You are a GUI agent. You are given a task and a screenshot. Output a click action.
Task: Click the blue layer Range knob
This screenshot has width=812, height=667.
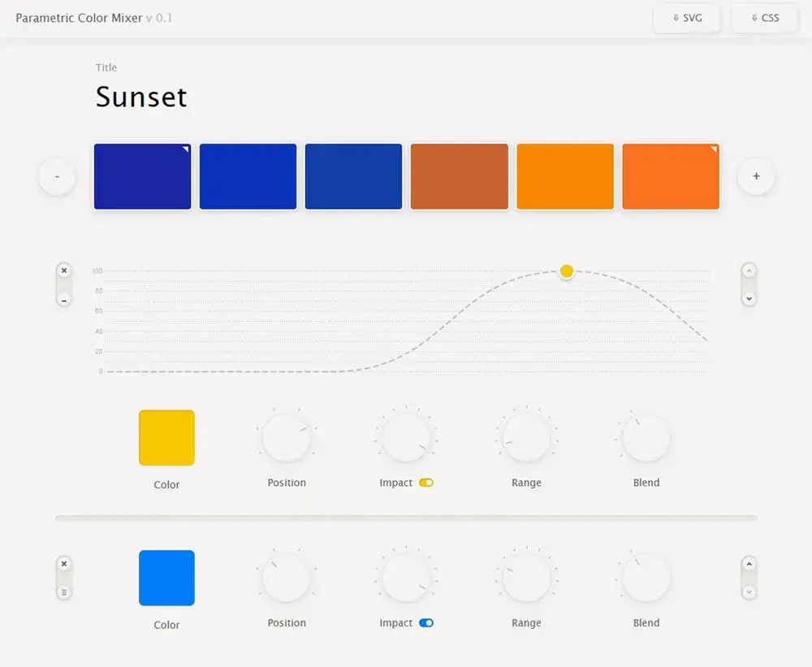pos(527,578)
